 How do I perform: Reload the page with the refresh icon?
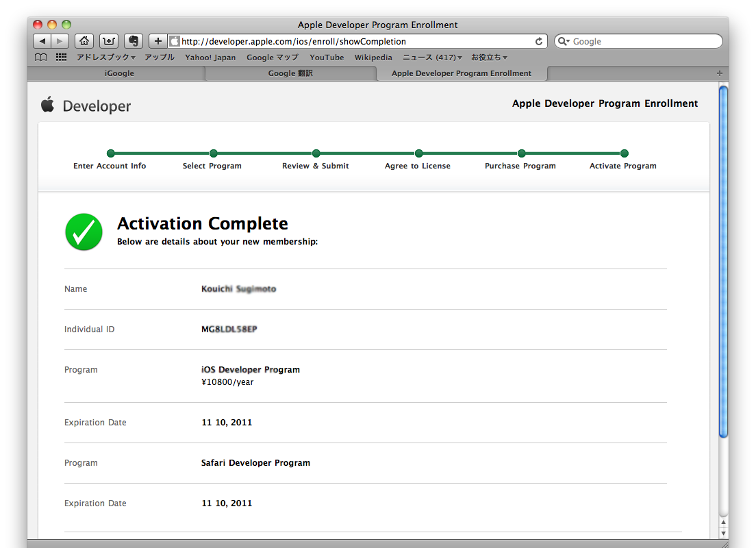tap(539, 41)
